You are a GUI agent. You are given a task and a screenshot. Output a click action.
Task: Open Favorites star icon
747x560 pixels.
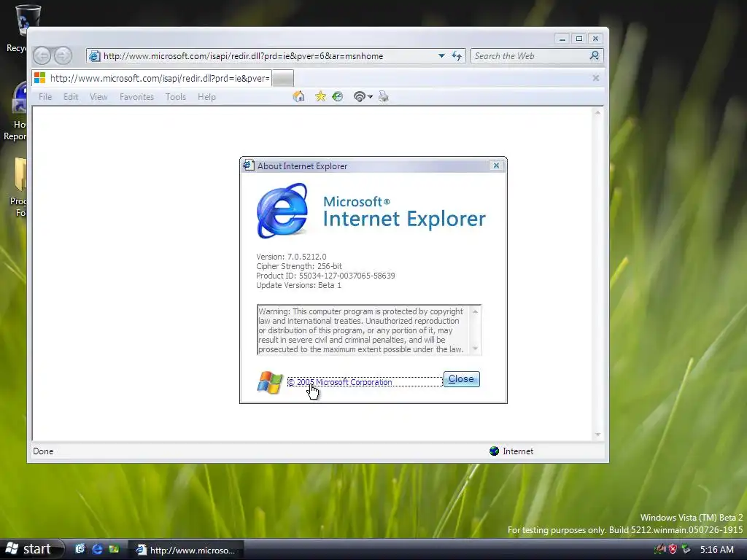pyautogui.click(x=320, y=97)
